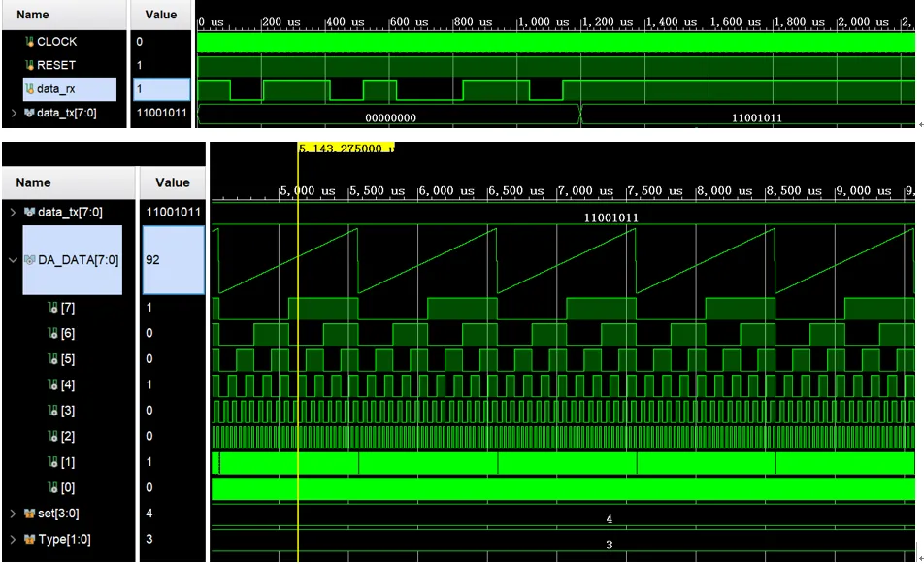Click the highlighted data_rx value cell

160,89
